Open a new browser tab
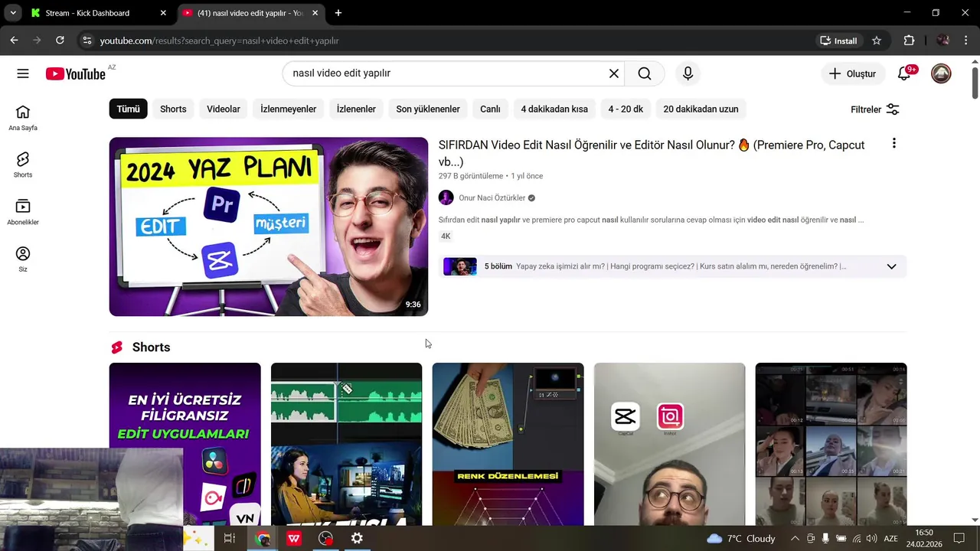The image size is (980, 551). tap(338, 13)
